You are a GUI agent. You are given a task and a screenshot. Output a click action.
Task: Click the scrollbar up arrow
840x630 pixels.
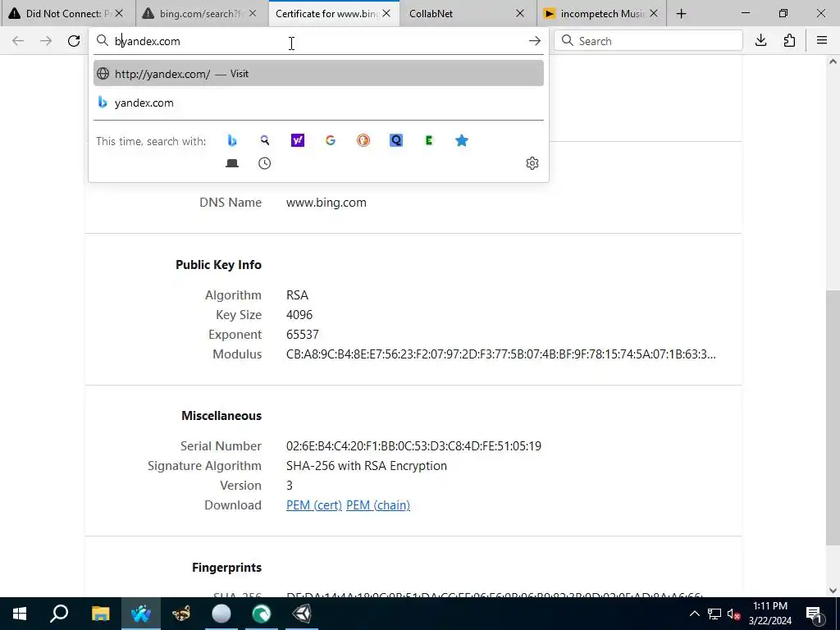point(833,62)
